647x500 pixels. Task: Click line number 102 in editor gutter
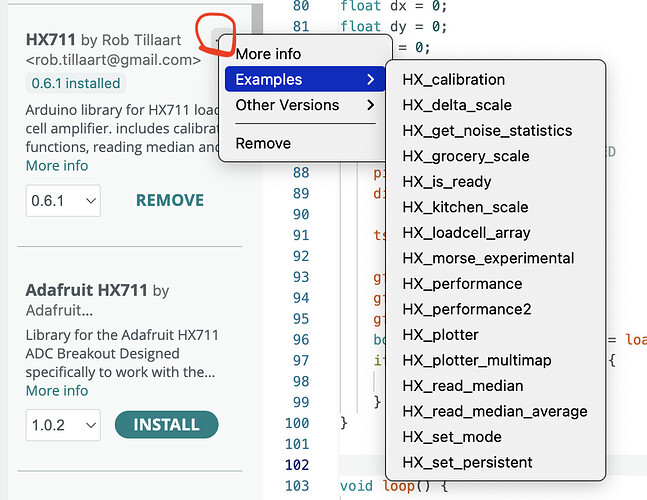pos(297,465)
